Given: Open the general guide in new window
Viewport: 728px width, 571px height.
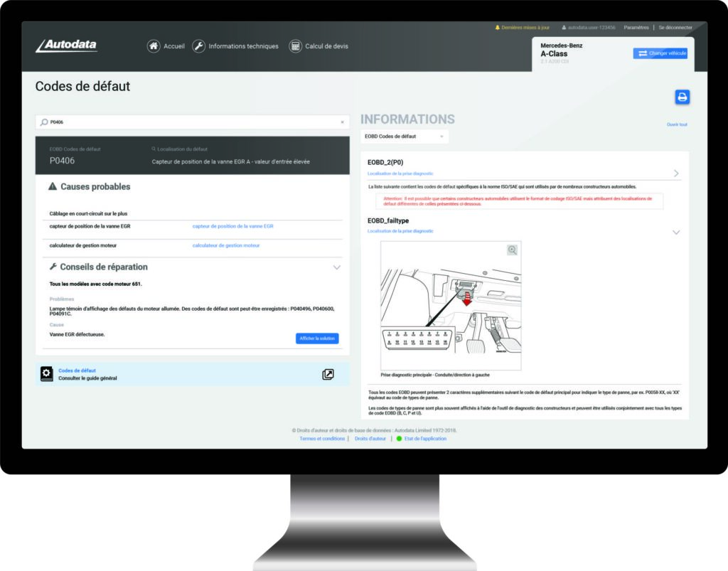Looking at the screenshot, I should click(328, 374).
